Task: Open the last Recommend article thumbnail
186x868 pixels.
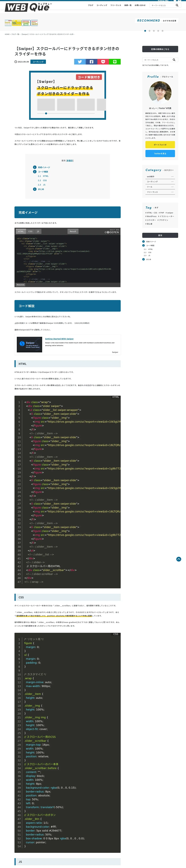Action: click(x=34, y=23)
